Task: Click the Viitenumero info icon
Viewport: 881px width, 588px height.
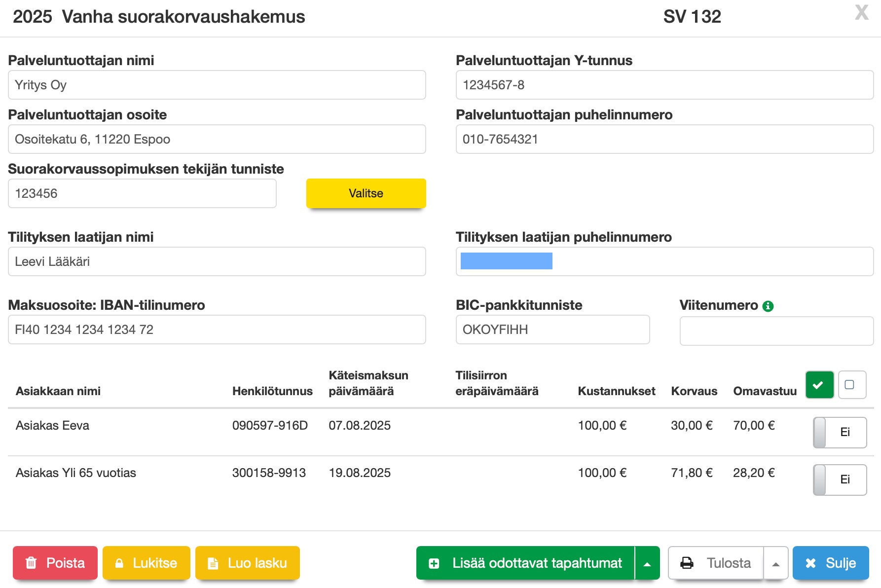Action: [768, 306]
